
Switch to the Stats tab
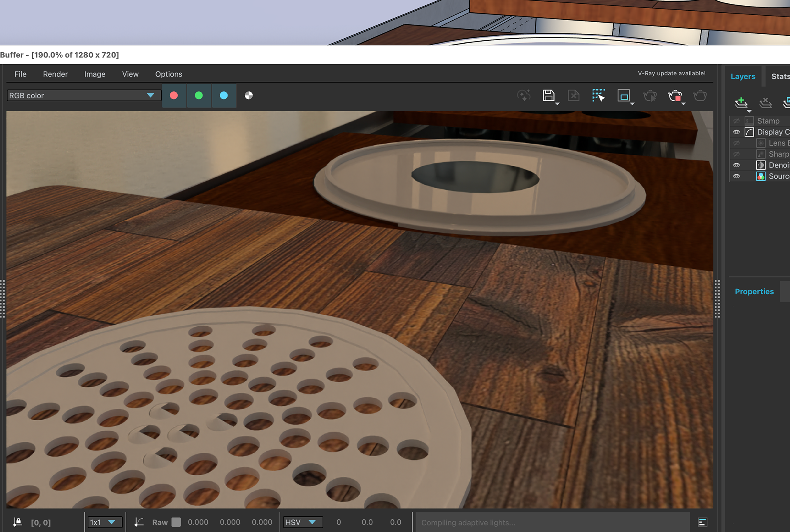[x=780, y=77]
